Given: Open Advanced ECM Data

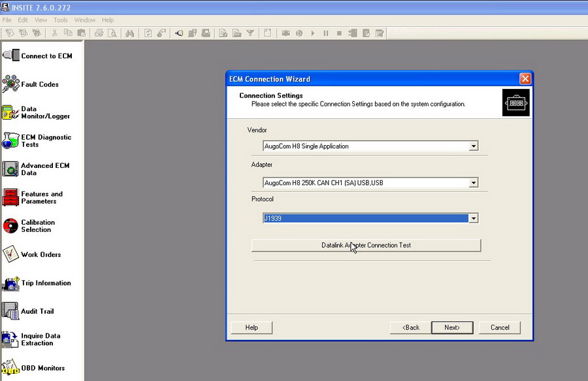Looking at the screenshot, I should pyautogui.click(x=36, y=169).
